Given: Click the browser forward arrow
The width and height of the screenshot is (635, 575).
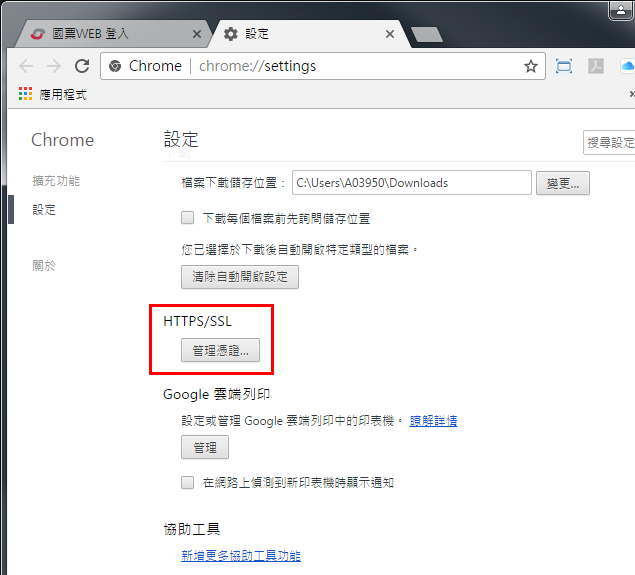Looking at the screenshot, I should [x=53, y=66].
